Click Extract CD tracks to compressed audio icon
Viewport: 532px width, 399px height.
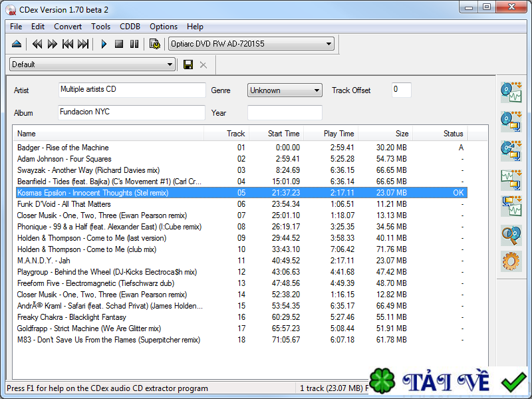511,121
